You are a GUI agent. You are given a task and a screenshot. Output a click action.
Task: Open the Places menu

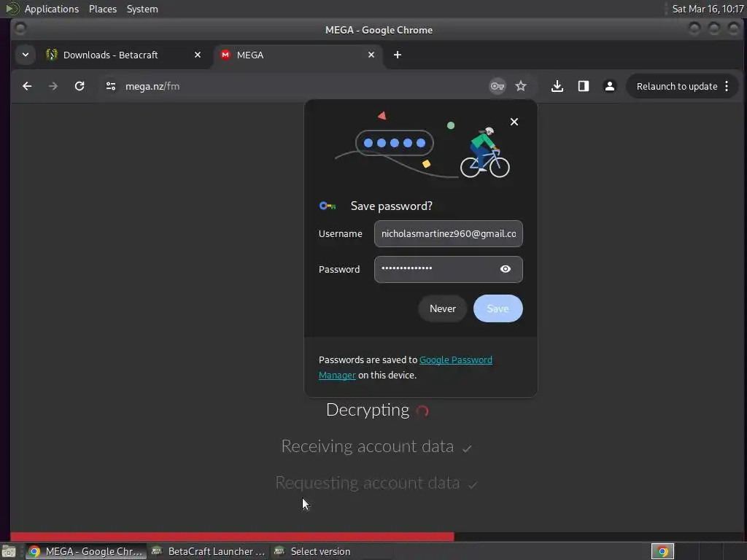102,9
